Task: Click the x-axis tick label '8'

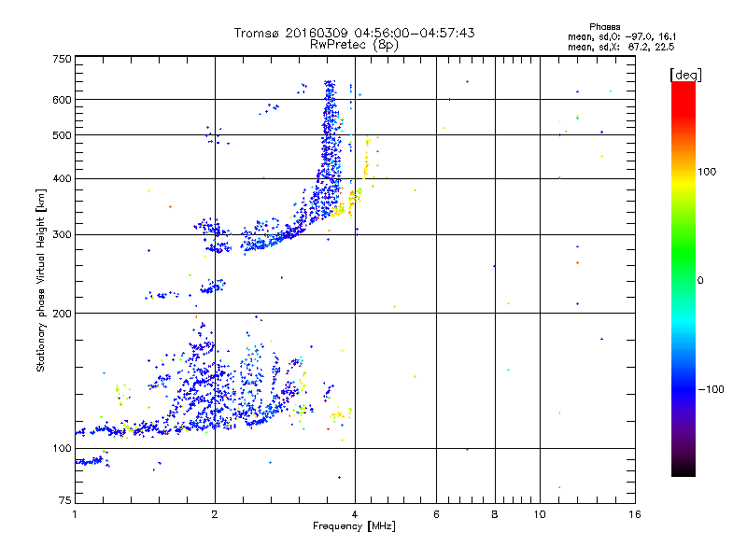Action: click(x=495, y=514)
